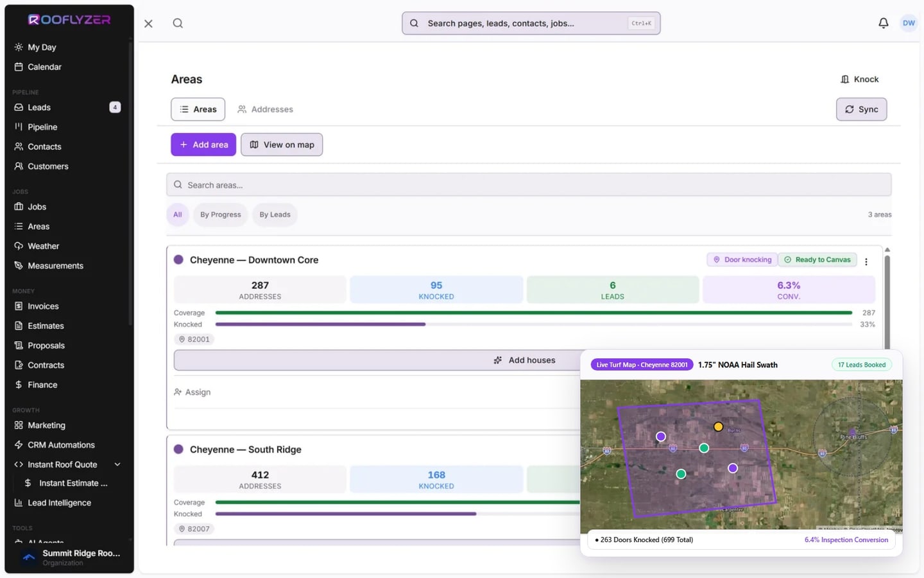Image resolution: width=924 pixels, height=578 pixels.
Task: Close the sidebar with the X icon
Action: [148, 24]
